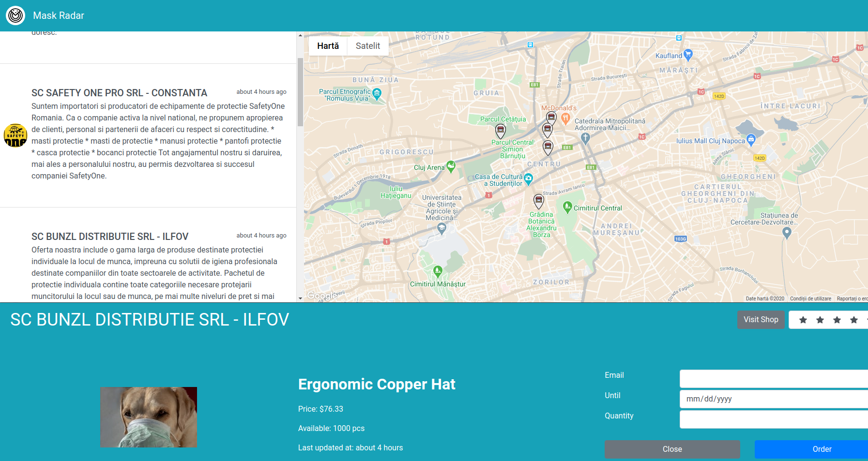This screenshot has height=461, width=868.
Task: Focus the Quantity input field
Action: pos(774,419)
